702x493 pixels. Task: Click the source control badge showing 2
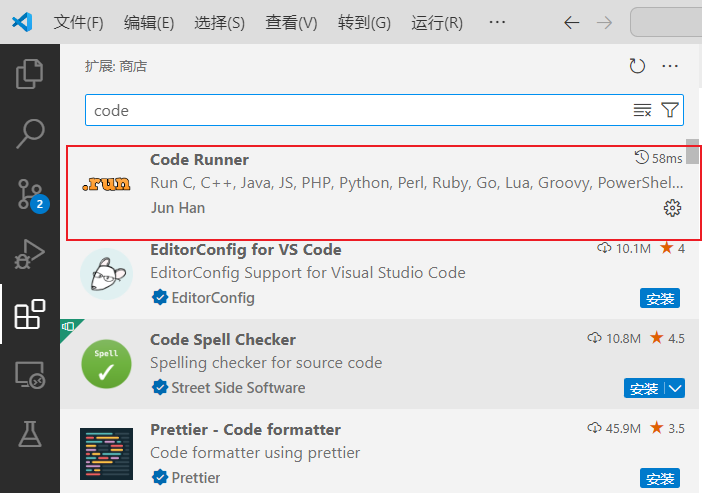coord(40,204)
